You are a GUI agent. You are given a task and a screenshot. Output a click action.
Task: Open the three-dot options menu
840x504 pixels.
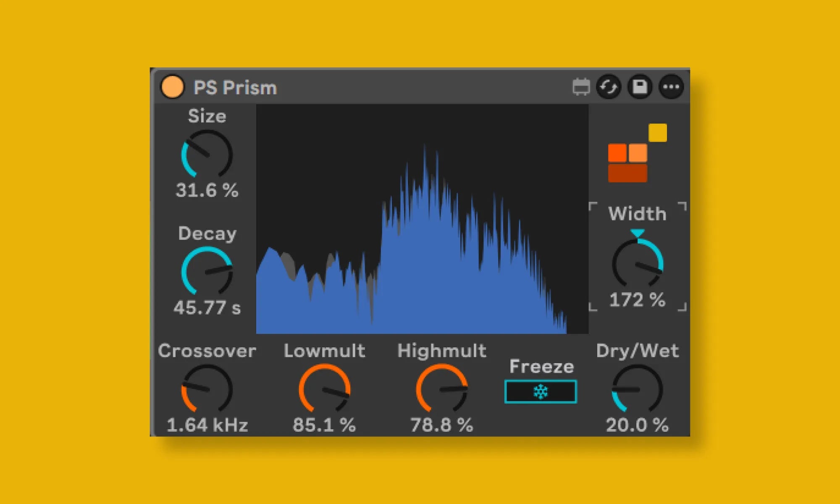pos(671,87)
